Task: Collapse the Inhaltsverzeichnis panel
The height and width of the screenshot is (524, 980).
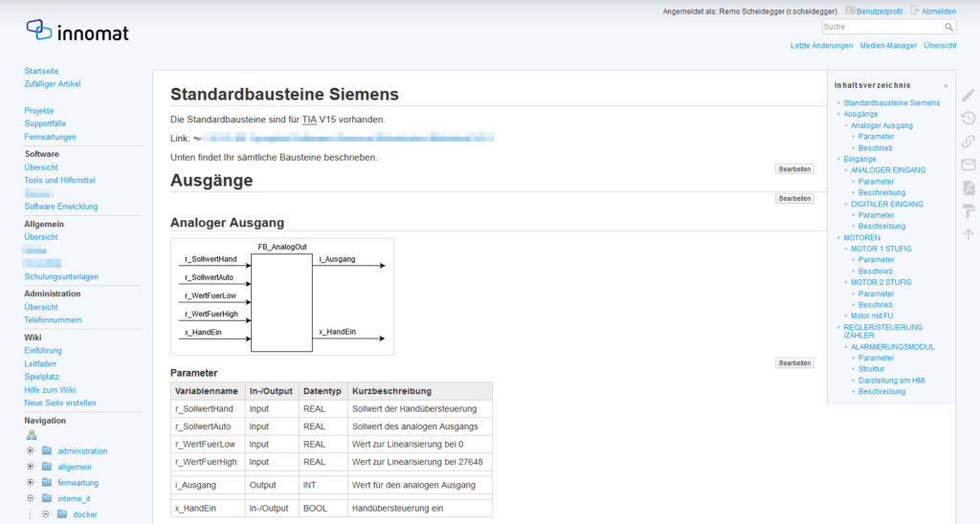Action: [945, 85]
